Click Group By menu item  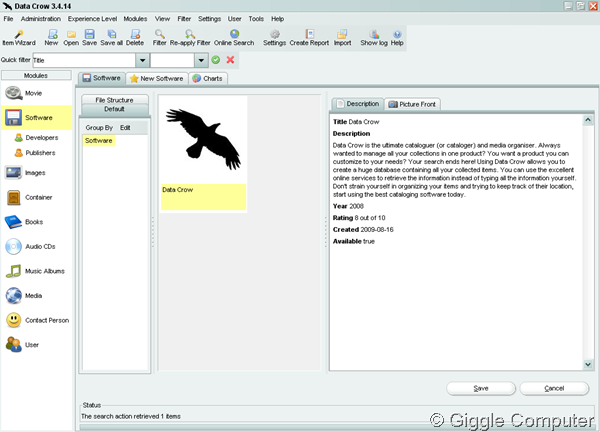click(x=99, y=127)
